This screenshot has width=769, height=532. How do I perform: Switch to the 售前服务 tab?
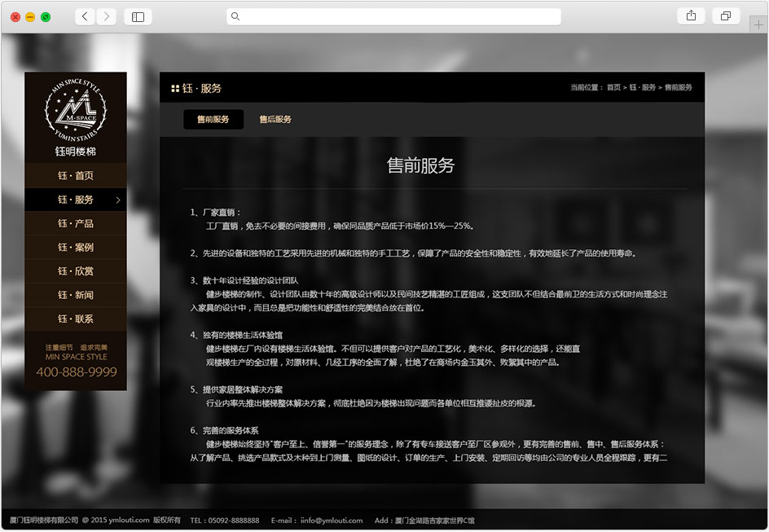(x=213, y=119)
